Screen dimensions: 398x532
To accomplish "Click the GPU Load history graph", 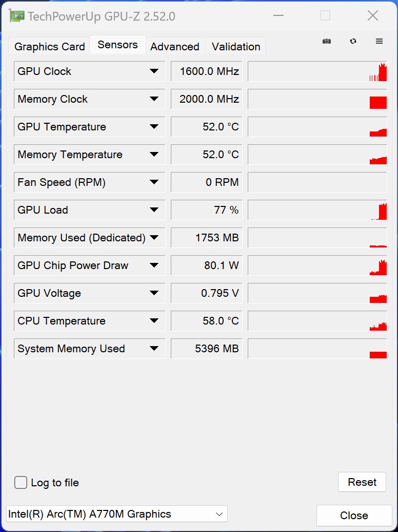I will pyautogui.click(x=317, y=210).
